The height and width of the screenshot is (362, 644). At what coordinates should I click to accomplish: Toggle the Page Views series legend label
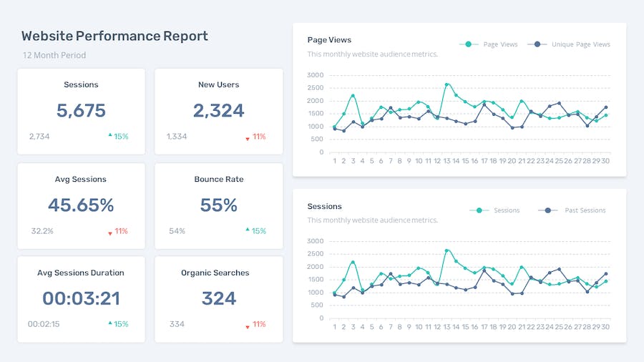coord(500,44)
